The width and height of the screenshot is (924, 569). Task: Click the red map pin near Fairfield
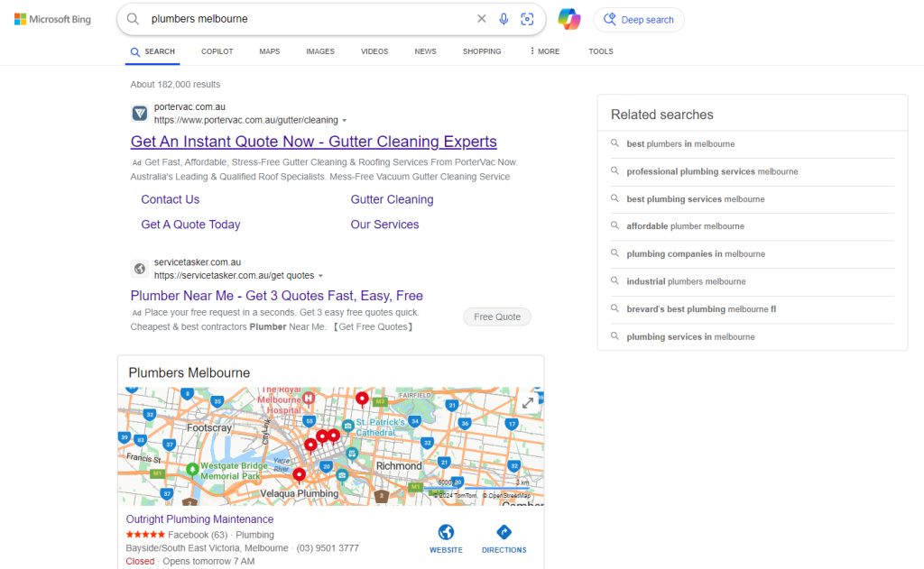coord(363,399)
